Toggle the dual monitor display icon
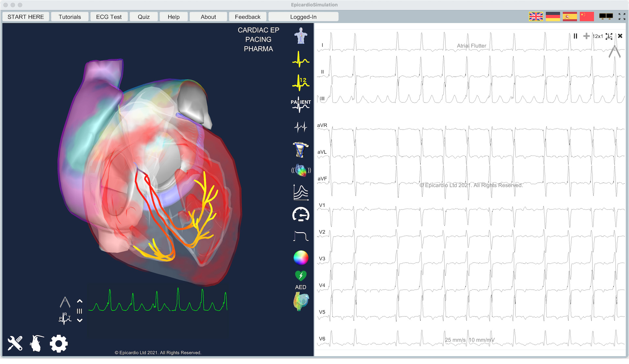The height and width of the screenshot is (364, 629). [x=606, y=16]
